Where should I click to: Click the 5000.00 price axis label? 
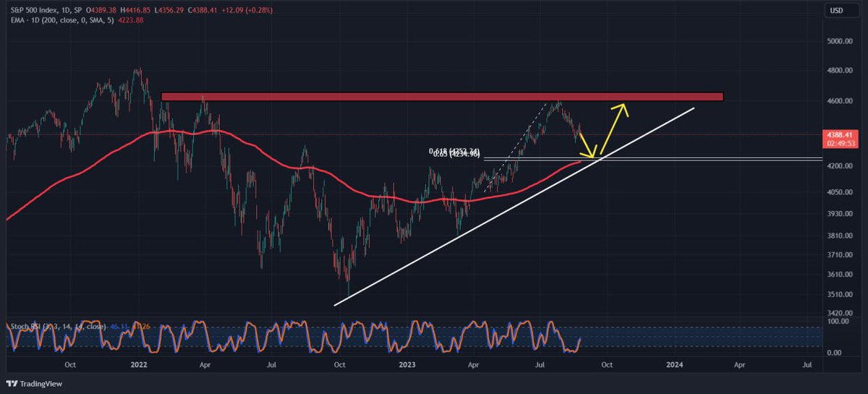[x=841, y=41]
